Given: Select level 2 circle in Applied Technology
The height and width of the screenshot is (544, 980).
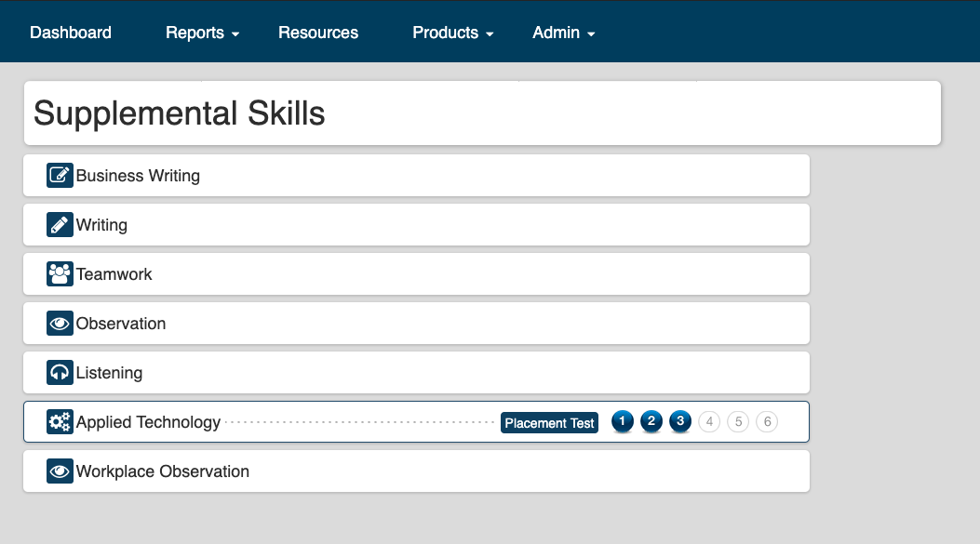Looking at the screenshot, I should point(651,421).
